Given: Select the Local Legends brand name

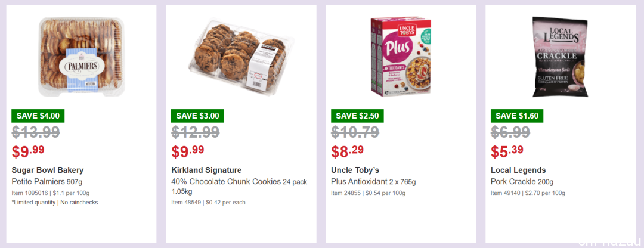Looking at the screenshot, I should tap(518, 170).
